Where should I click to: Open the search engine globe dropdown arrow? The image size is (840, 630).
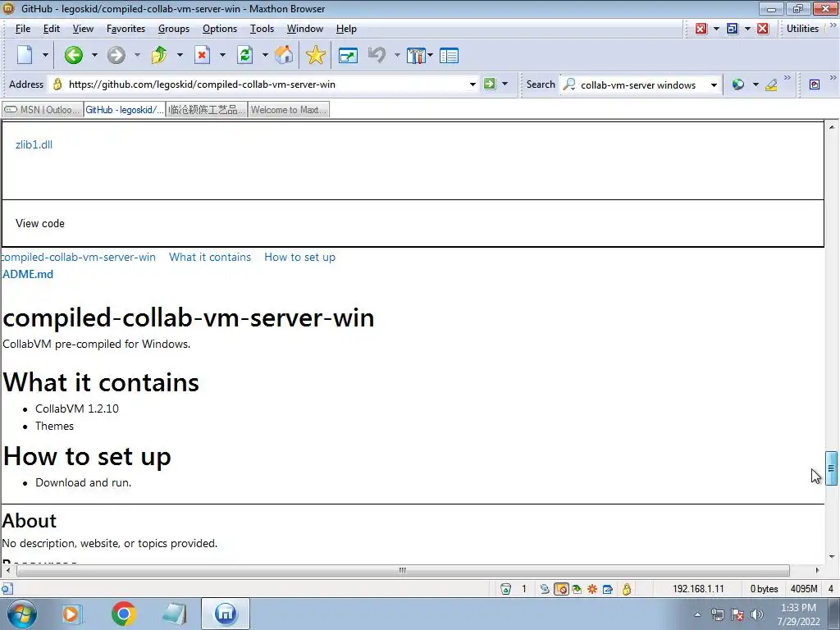tap(756, 84)
